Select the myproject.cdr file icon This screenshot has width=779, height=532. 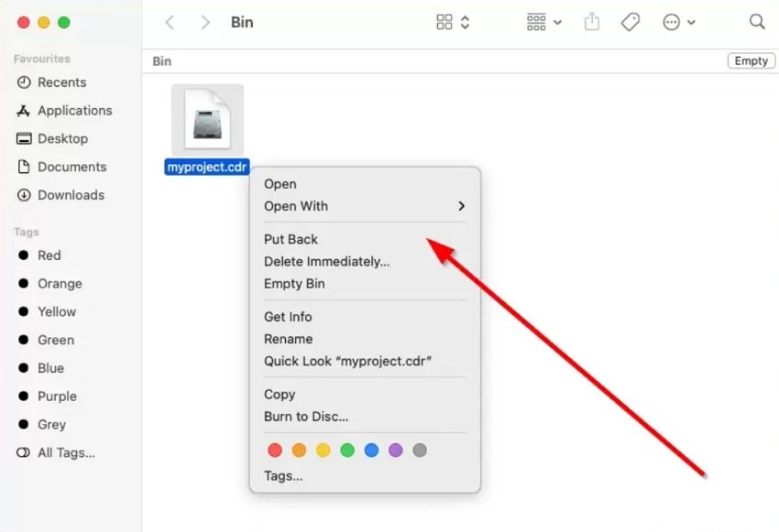208,119
